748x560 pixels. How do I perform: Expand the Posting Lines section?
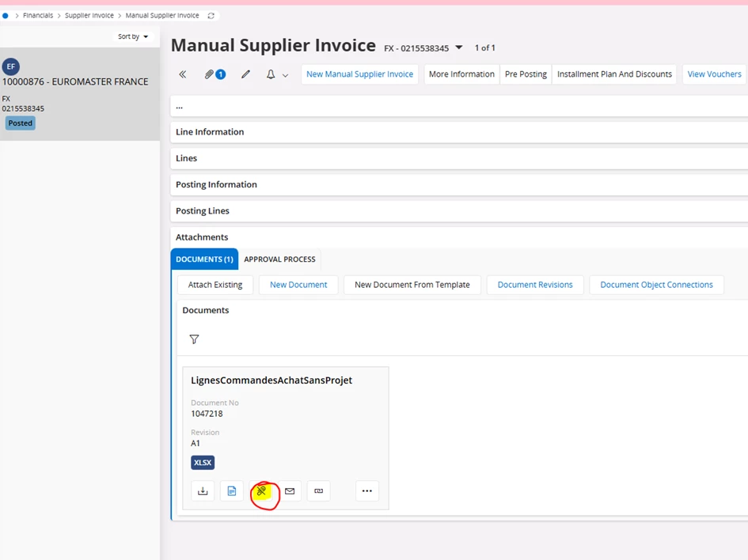[x=203, y=211]
